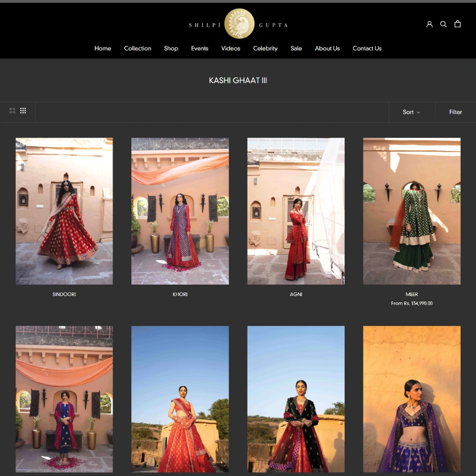476x476 pixels.
Task: Open the Shop menu
Action: [x=171, y=48]
